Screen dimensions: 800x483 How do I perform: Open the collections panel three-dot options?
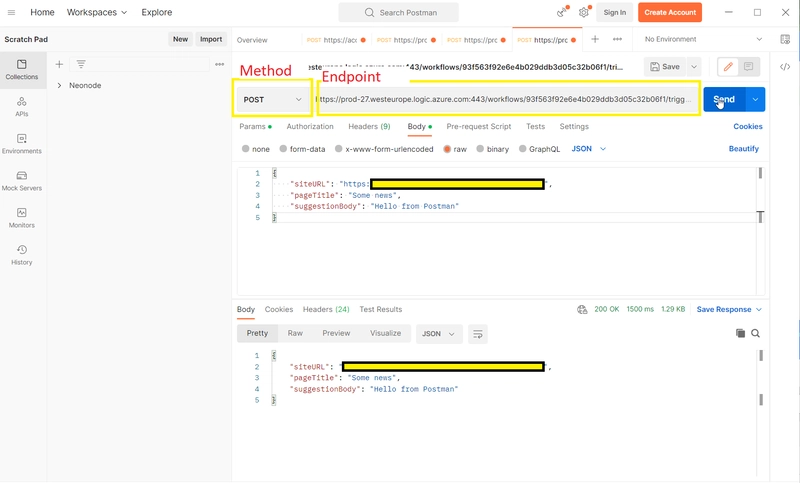(219, 64)
